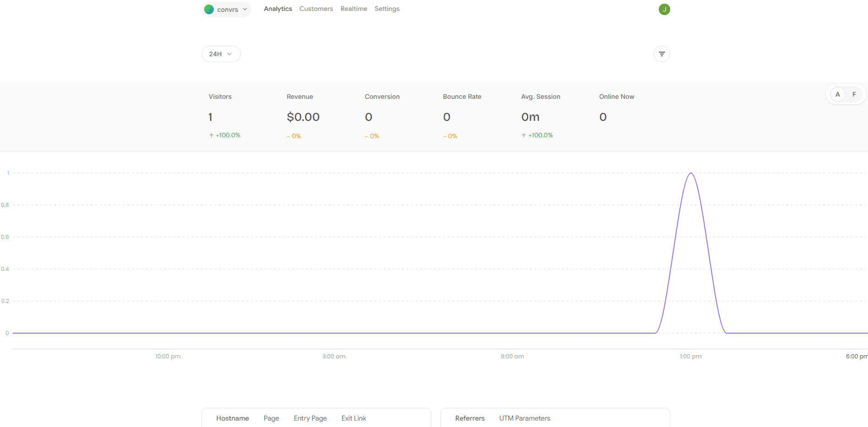The image size is (868, 427).
Task: Switch to the UTM Parameters tab
Action: tap(525, 418)
